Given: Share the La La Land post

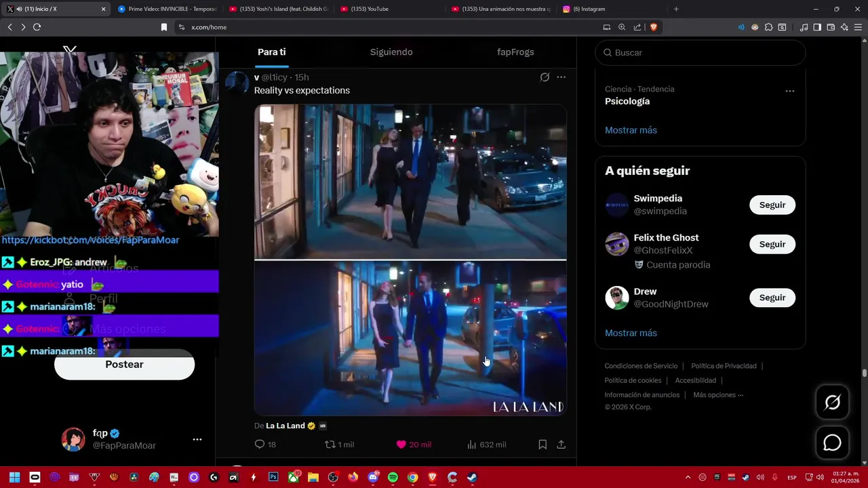Looking at the screenshot, I should [x=561, y=445].
